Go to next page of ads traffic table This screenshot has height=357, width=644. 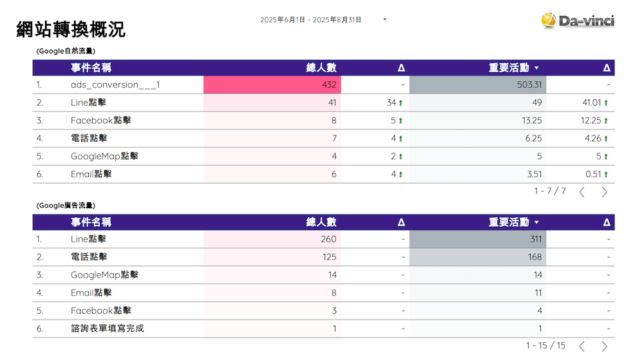[604, 346]
